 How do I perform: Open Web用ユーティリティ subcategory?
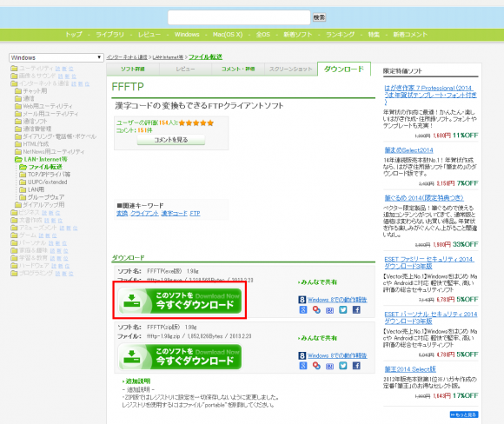click(48, 106)
